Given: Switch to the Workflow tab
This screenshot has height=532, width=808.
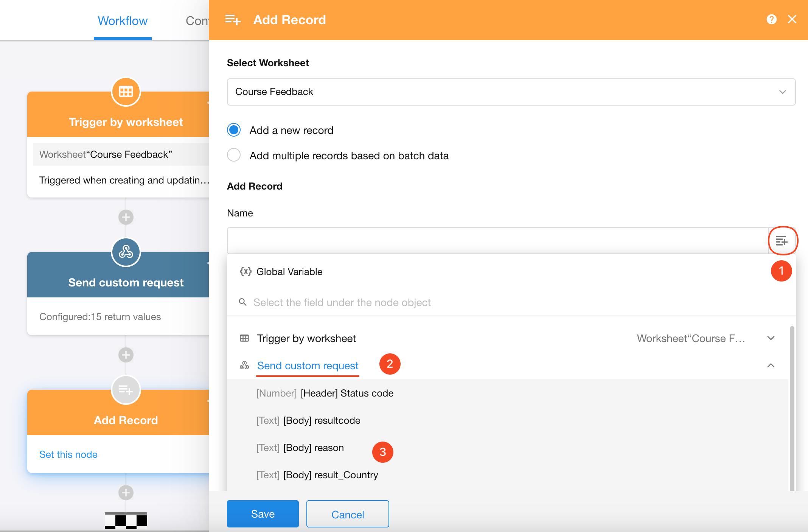Looking at the screenshot, I should coord(123,21).
